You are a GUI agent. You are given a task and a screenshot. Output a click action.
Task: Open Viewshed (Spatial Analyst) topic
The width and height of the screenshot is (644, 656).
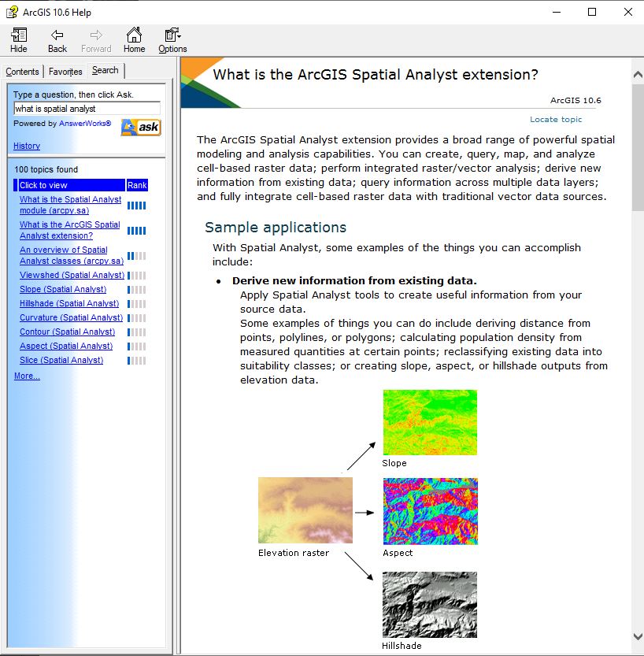pyautogui.click(x=72, y=276)
